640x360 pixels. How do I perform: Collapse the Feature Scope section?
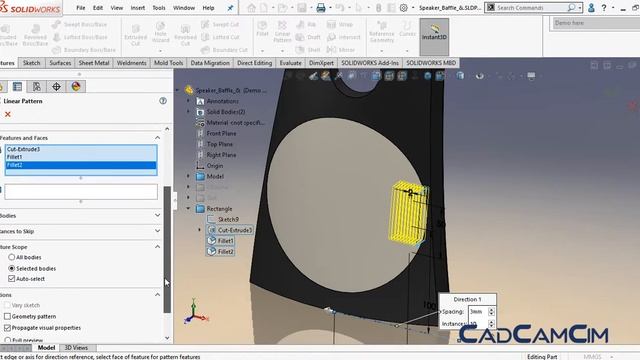tap(158, 247)
